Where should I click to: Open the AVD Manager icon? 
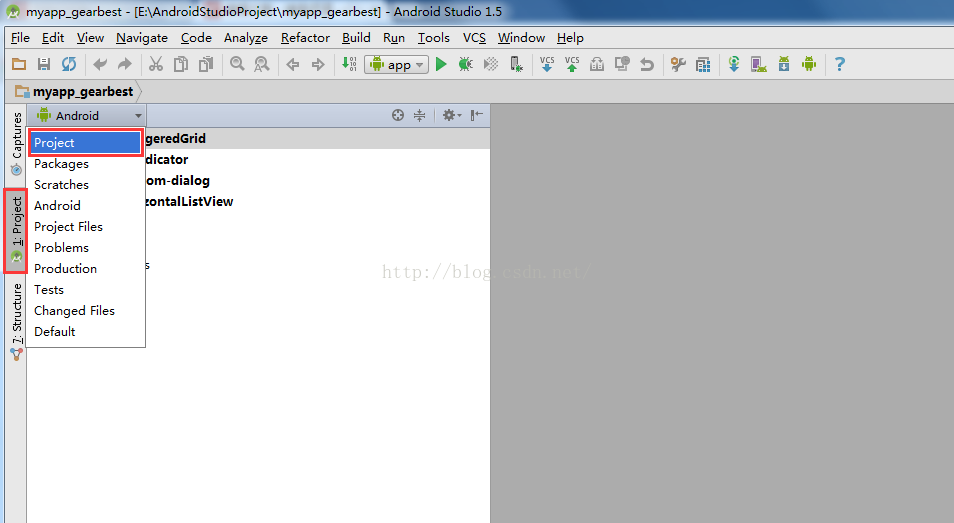[x=759, y=64]
